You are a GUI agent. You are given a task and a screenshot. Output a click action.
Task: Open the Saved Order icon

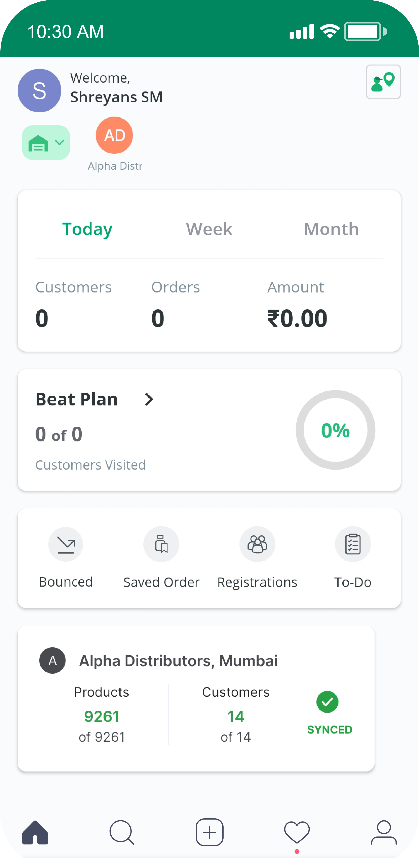click(x=161, y=544)
